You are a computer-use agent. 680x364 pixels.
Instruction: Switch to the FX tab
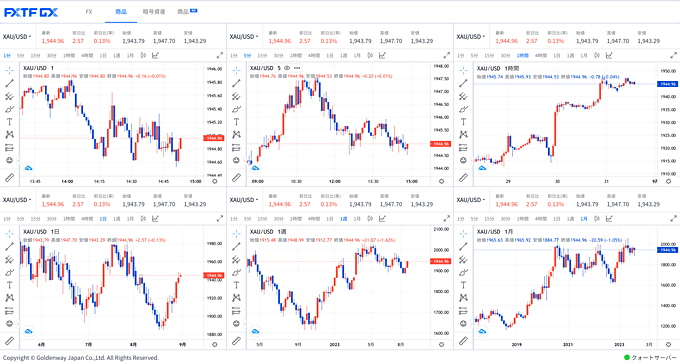point(89,12)
